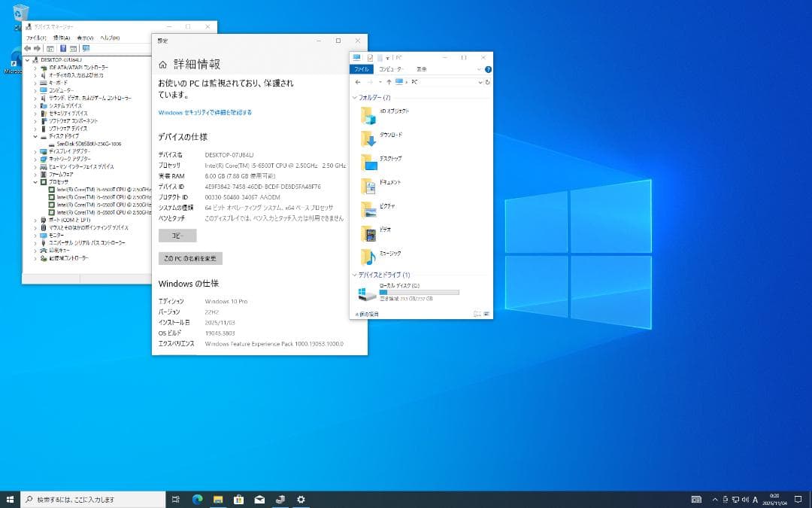The image size is (812, 508).
Task: Expand the Keyboard (キーボード) node
Action: (x=35, y=83)
